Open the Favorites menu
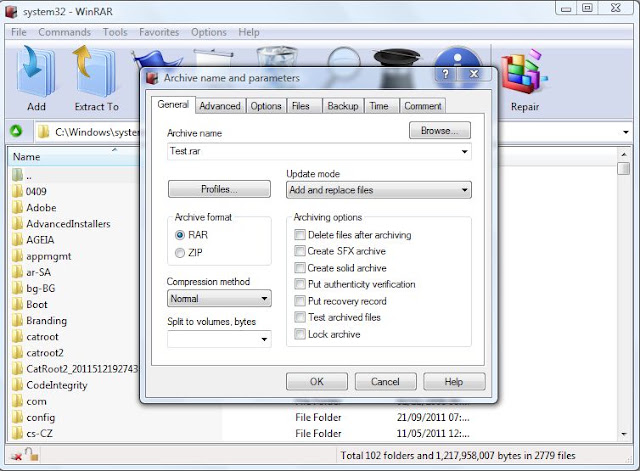Viewport: 640px width, 471px height. point(159,32)
